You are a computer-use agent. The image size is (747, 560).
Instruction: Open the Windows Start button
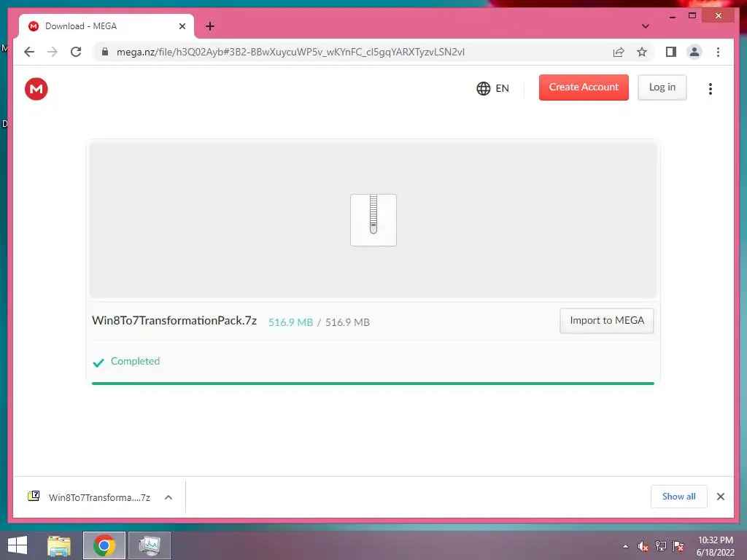click(18, 545)
